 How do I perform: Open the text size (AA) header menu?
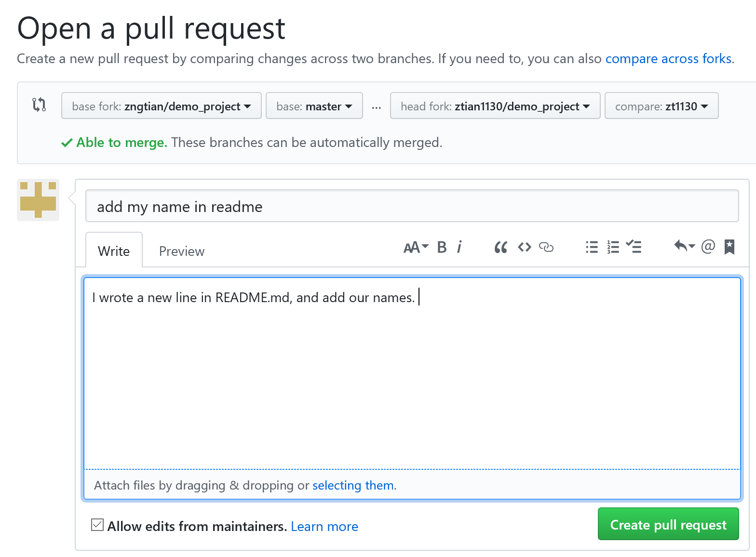tap(416, 247)
